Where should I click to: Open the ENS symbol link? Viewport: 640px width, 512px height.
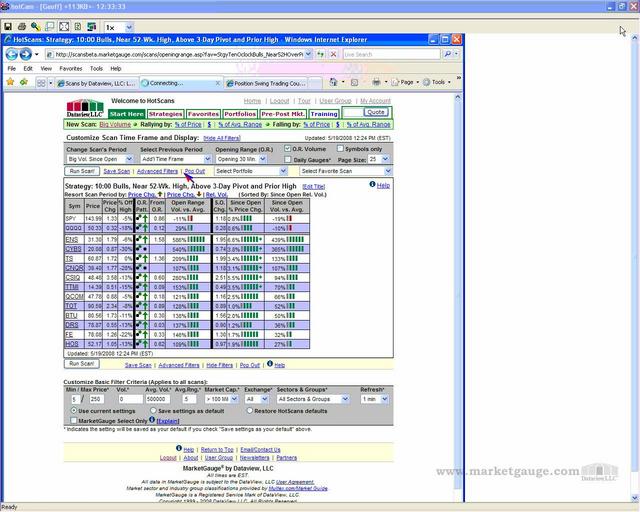71,239
